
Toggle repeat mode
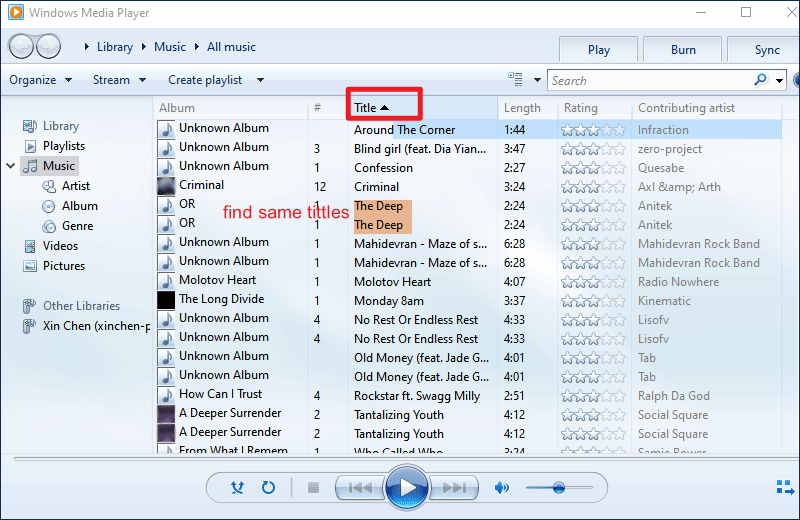(x=268, y=488)
